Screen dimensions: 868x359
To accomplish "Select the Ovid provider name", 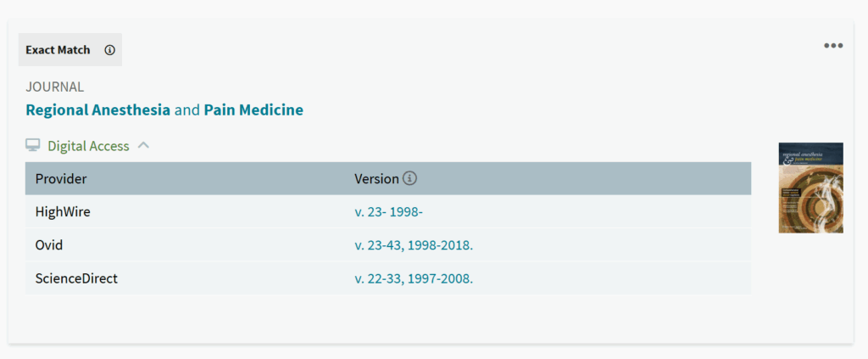I will click(x=49, y=245).
